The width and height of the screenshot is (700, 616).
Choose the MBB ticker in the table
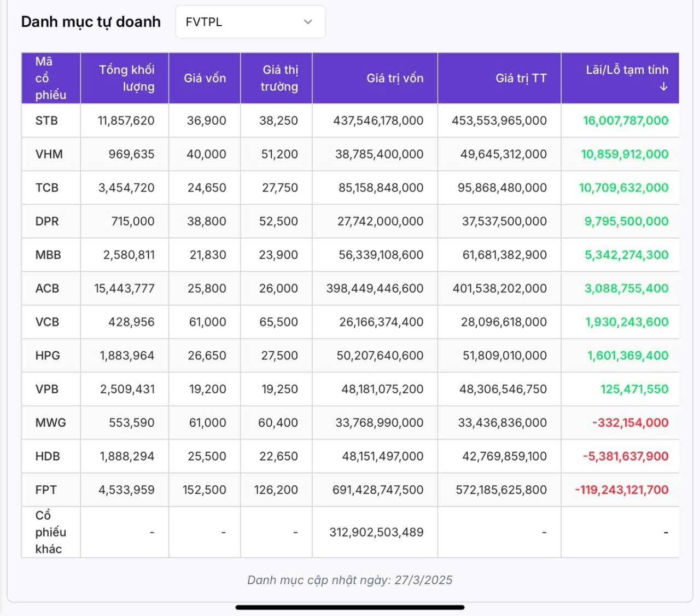[x=48, y=255]
